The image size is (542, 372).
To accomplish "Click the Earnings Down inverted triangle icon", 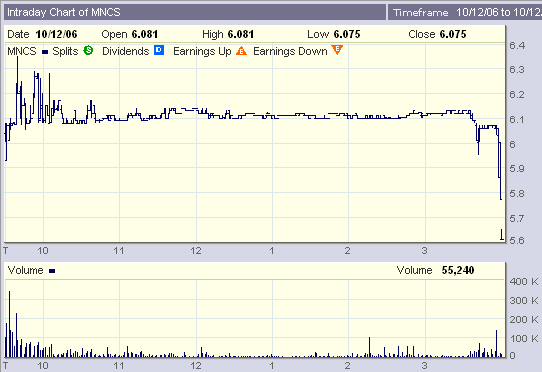I will 337,50.
